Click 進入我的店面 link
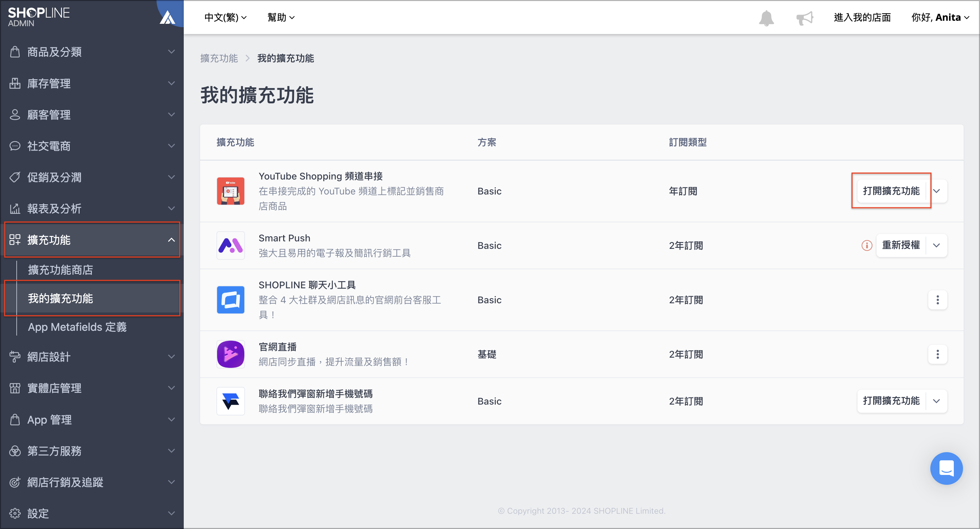This screenshot has width=980, height=529. click(x=862, y=17)
